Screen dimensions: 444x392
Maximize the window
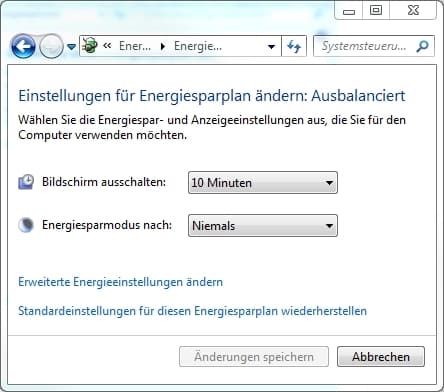tap(376, 11)
